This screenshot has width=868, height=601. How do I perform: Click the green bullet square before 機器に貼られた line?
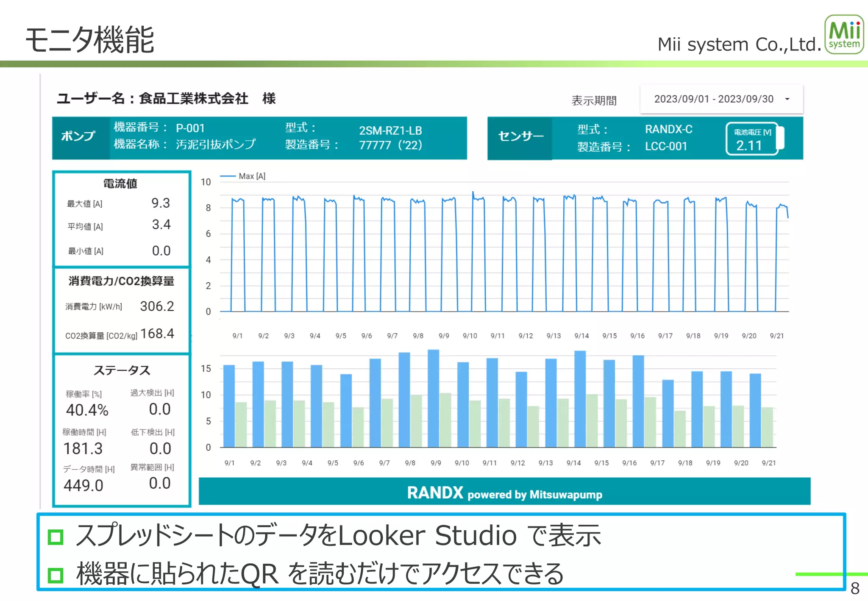click(56, 575)
